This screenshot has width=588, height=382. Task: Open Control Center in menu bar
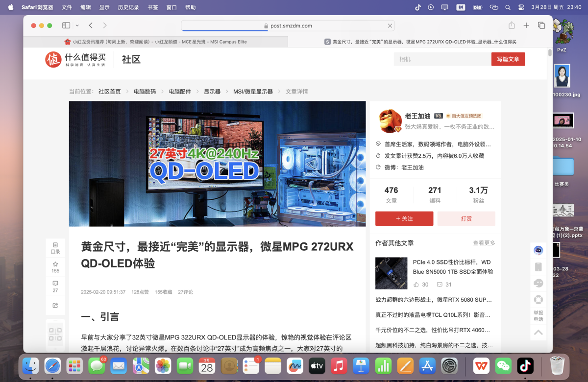[521, 7]
